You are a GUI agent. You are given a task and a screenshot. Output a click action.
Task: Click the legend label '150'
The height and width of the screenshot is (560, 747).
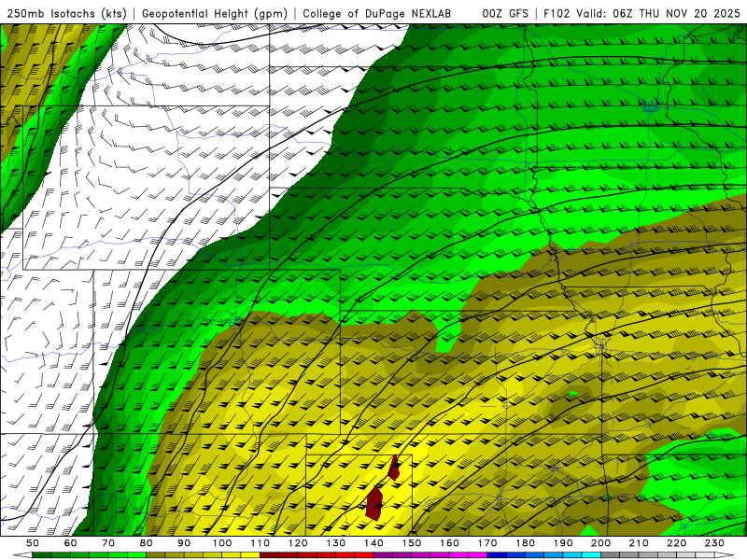pyautogui.click(x=412, y=543)
